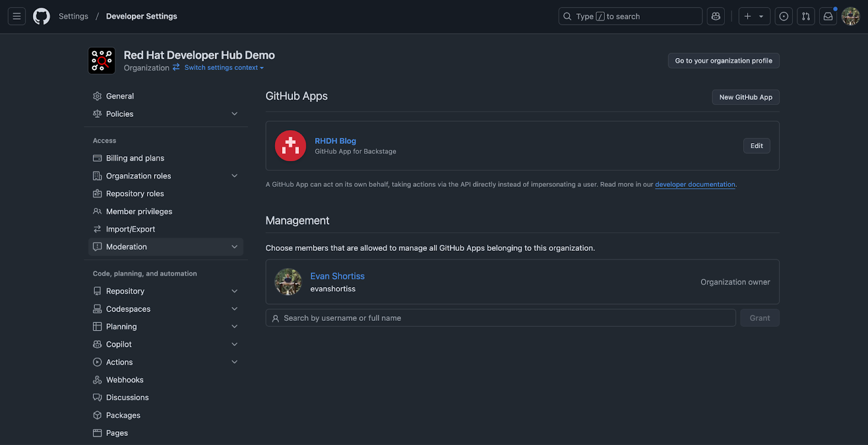The height and width of the screenshot is (445, 868).
Task: Open the user profile avatar menu
Action: [x=851, y=16]
